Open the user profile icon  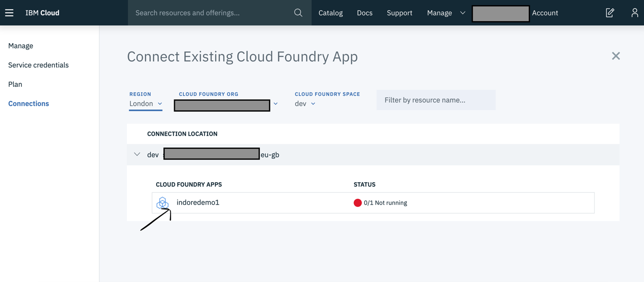635,13
